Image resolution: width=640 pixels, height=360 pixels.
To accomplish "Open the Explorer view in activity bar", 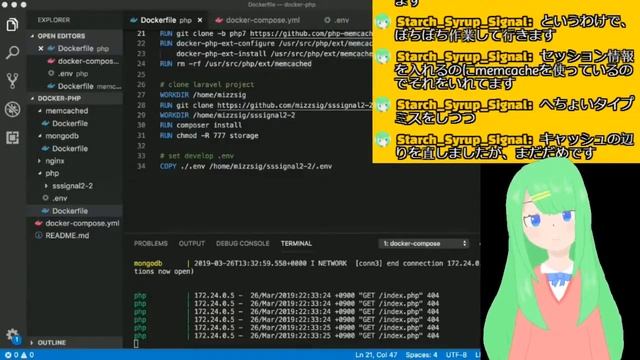I will 12,24.
